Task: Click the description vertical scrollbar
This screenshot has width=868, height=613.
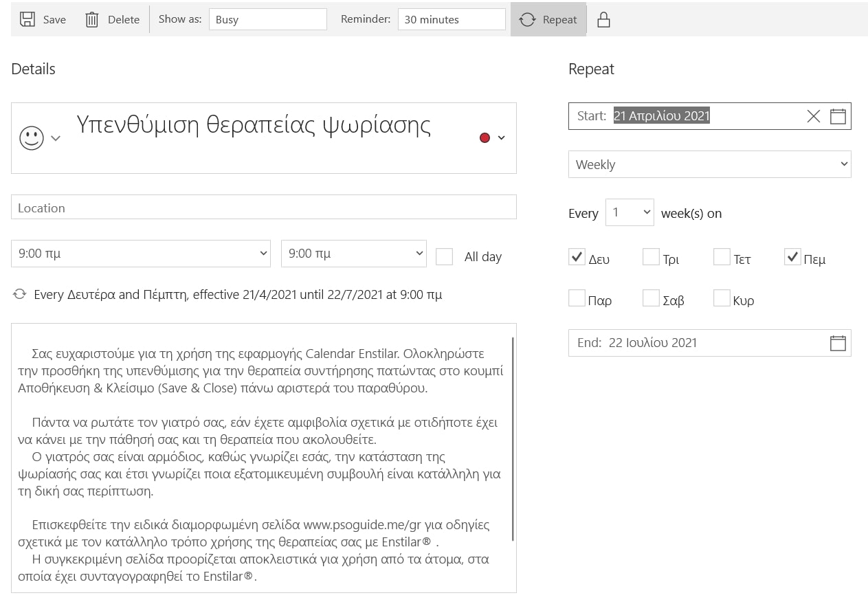Action: 513,438
